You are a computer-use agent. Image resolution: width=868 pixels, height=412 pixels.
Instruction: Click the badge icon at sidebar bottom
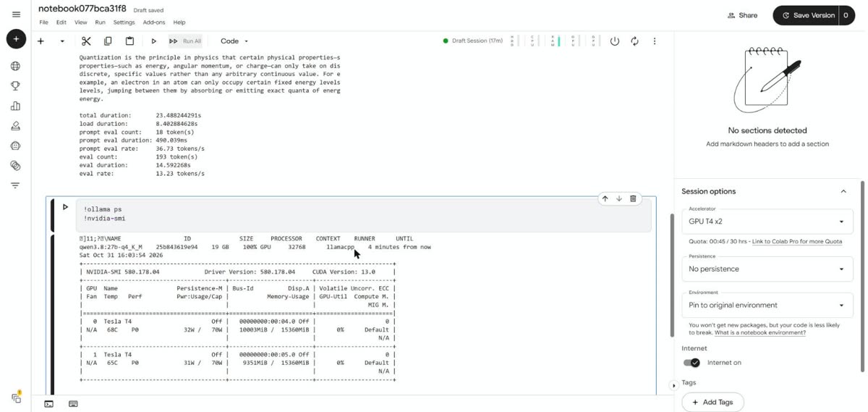click(x=16, y=398)
